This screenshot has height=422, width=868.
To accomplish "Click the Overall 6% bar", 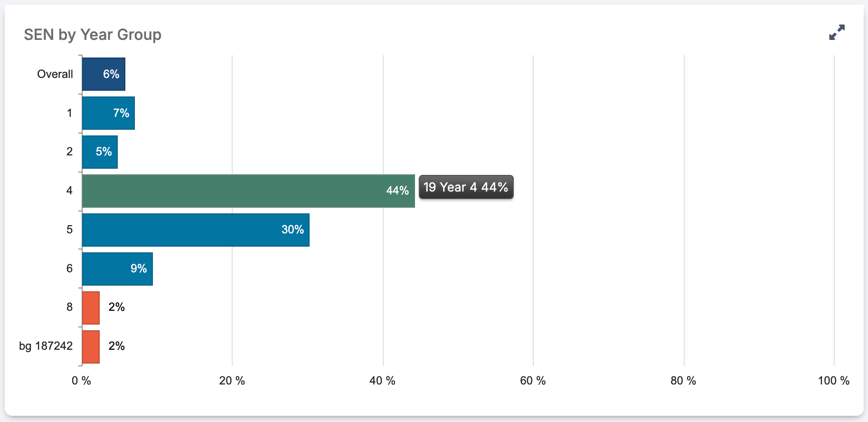I will coord(104,74).
